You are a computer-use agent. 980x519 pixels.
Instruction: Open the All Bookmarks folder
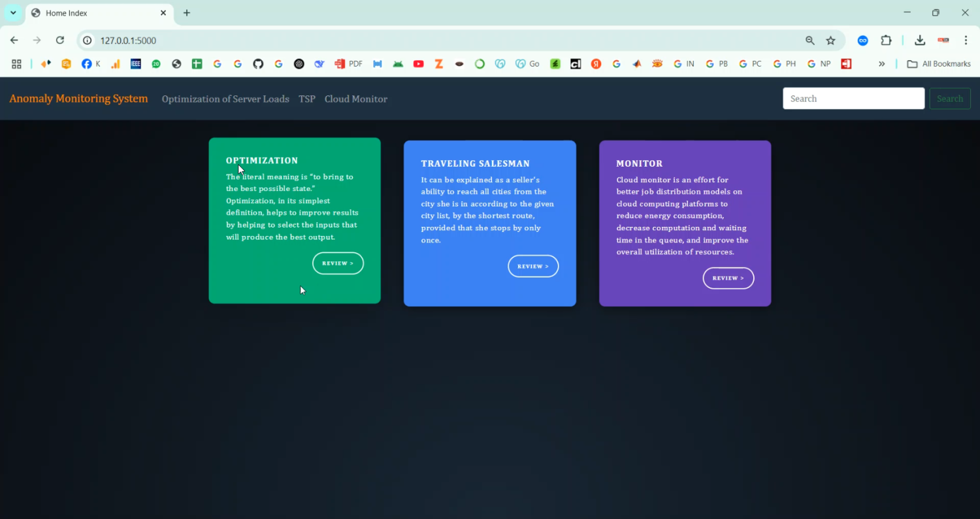pyautogui.click(x=939, y=64)
